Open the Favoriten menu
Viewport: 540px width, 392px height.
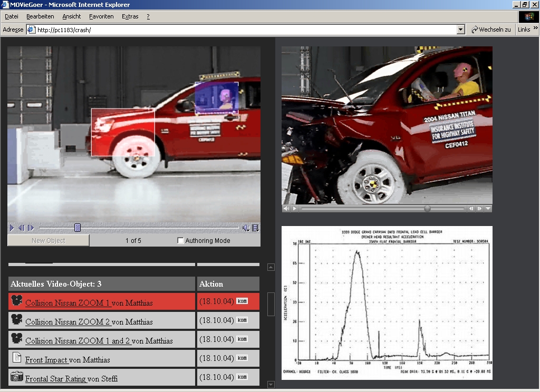tap(101, 16)
